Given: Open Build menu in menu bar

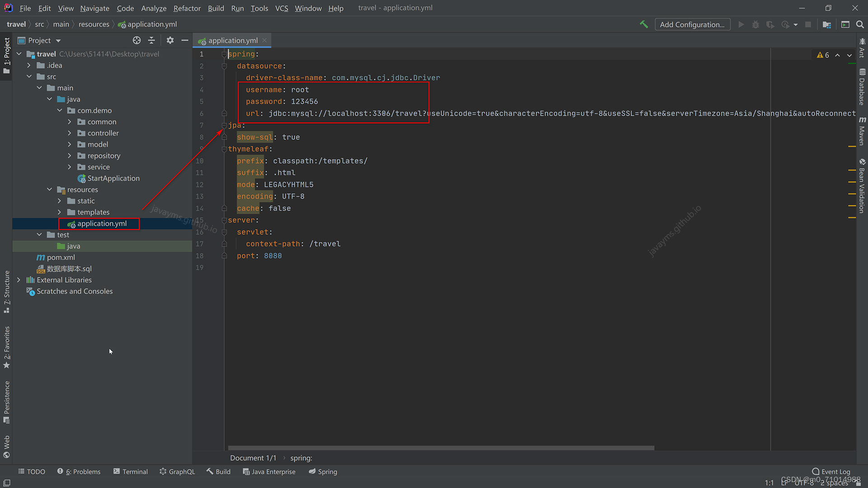Looking at the screenshot, I should (215, 8).
